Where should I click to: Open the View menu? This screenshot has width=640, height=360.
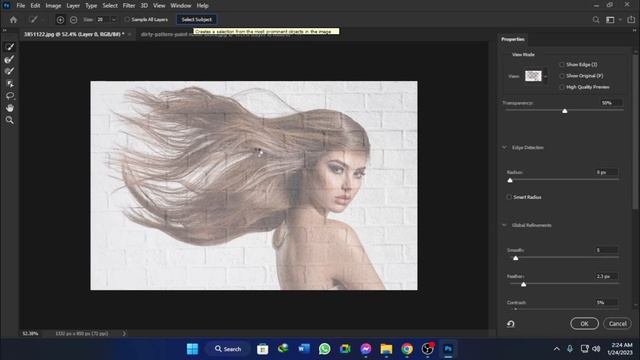click(159, 6)
